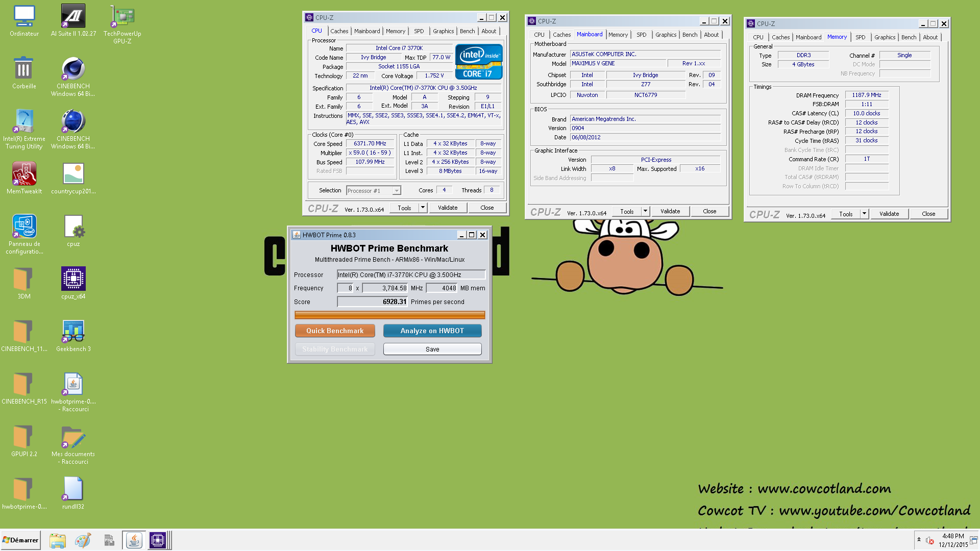The image size is (980, 551).
Task: Open Intel Panneau de configuration icon
Action: (24, 234)
